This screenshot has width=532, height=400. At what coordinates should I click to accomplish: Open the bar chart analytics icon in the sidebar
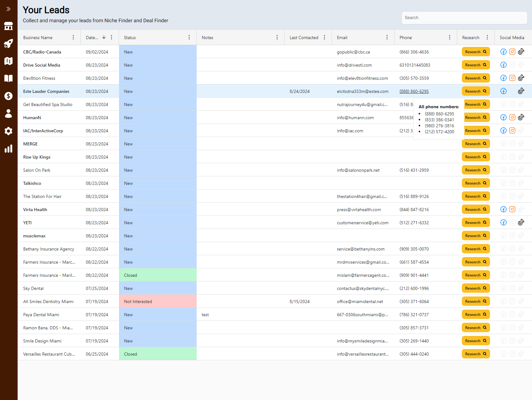point(8,149)
